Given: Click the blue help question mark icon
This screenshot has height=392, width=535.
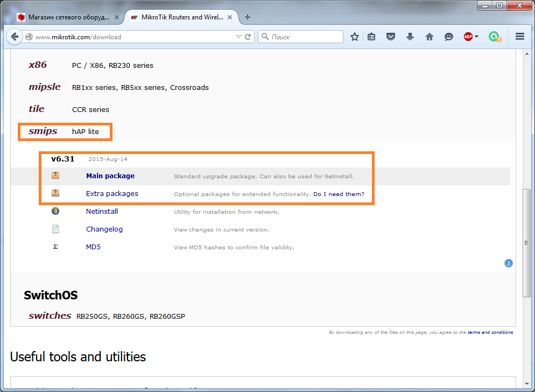Looking at the screenshot, I should pos(509,263).
